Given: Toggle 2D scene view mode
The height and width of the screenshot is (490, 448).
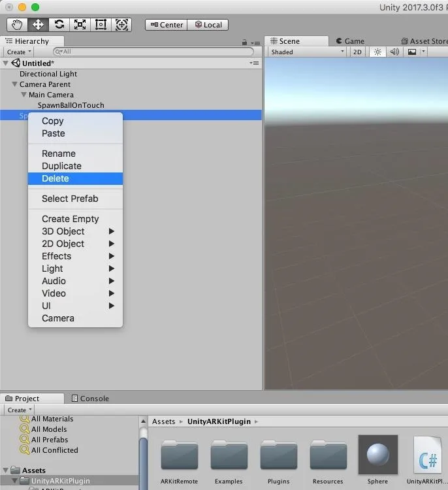Looking at the screenshot, I should [x=357, y=52].
